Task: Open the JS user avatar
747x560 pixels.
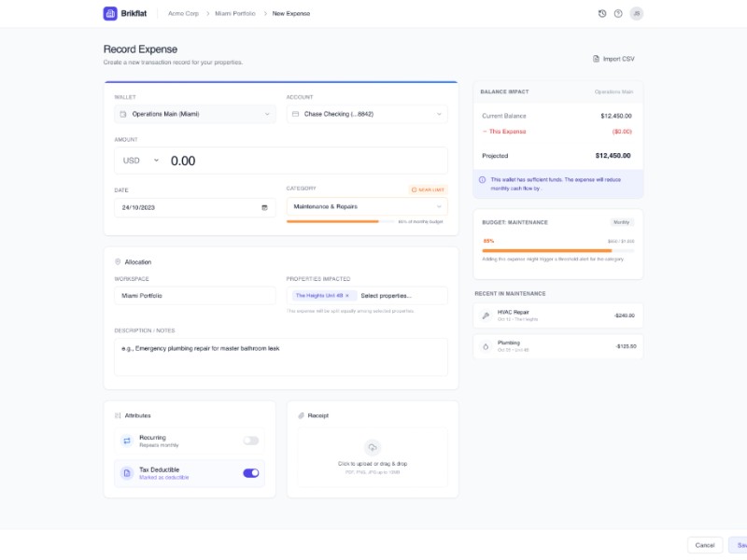Action: click(x=637, y=14)
